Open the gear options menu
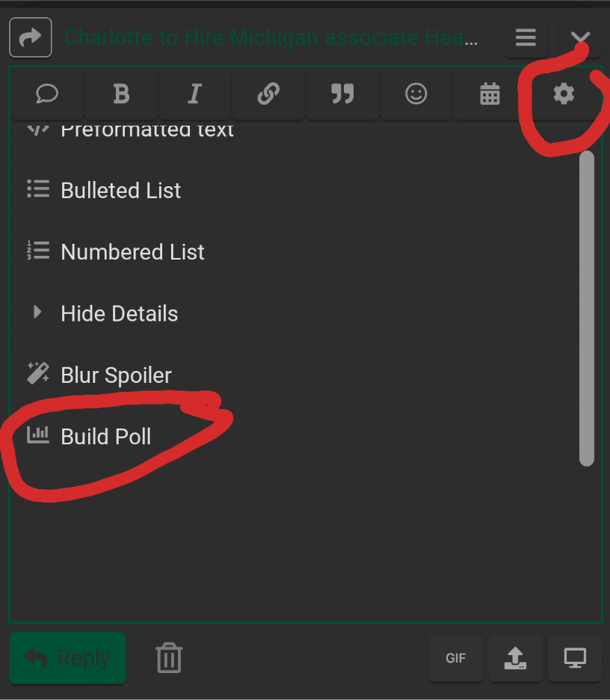The image size is (610, 700). pyautogui.click(x=564, y=94)
